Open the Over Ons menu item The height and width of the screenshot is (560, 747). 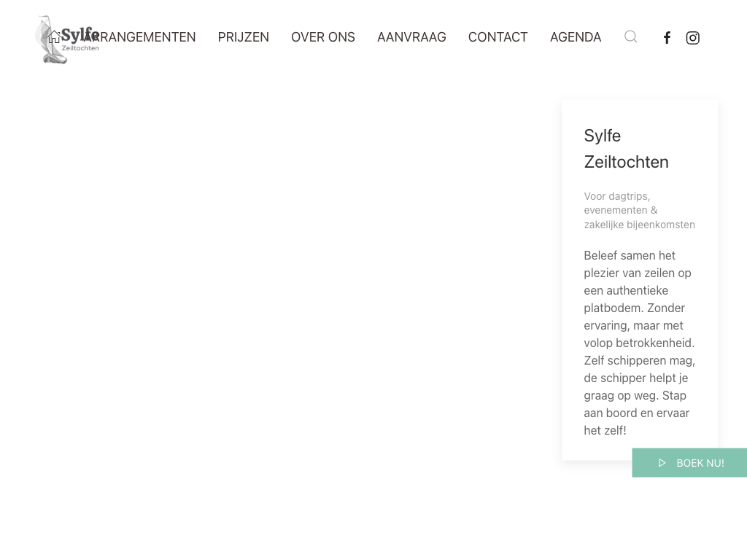click(x=322, y=37)
